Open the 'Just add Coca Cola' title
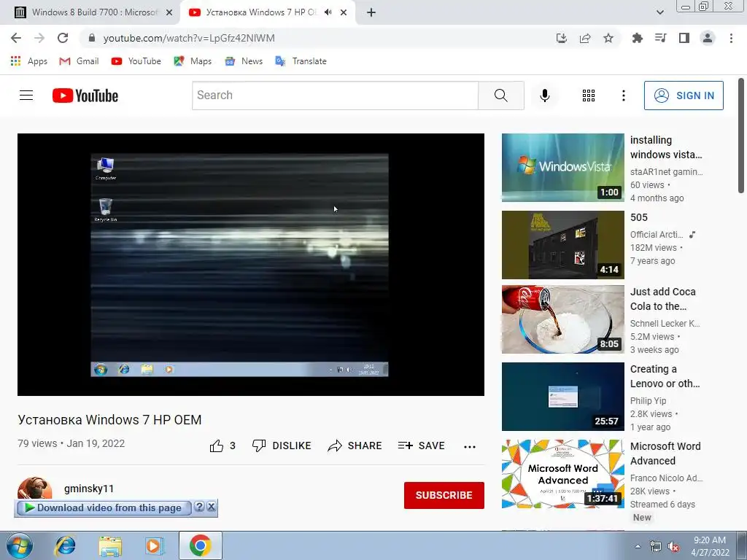 (x=662, y=298)
